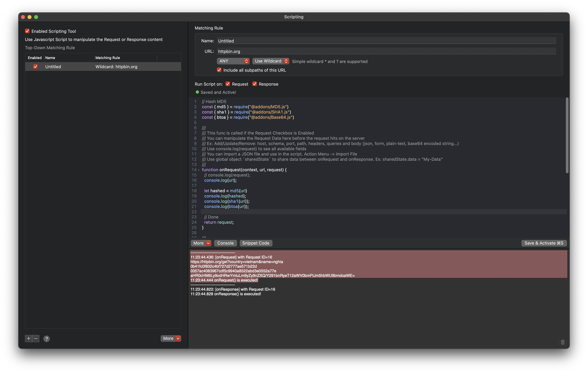
Task: Untick the Request run script checkbox
Action: coord(228,84)
